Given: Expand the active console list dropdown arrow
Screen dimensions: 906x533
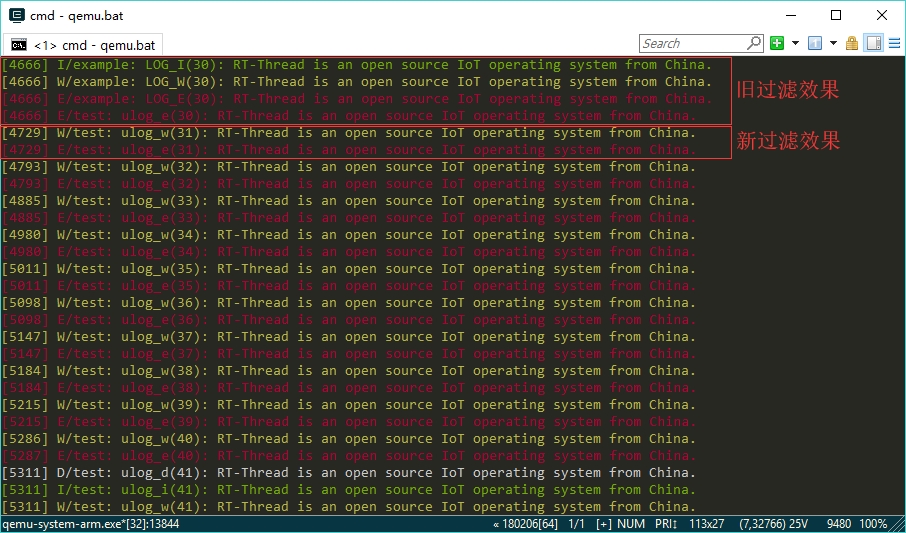Looking at the screenshot, I should [833, 43].
